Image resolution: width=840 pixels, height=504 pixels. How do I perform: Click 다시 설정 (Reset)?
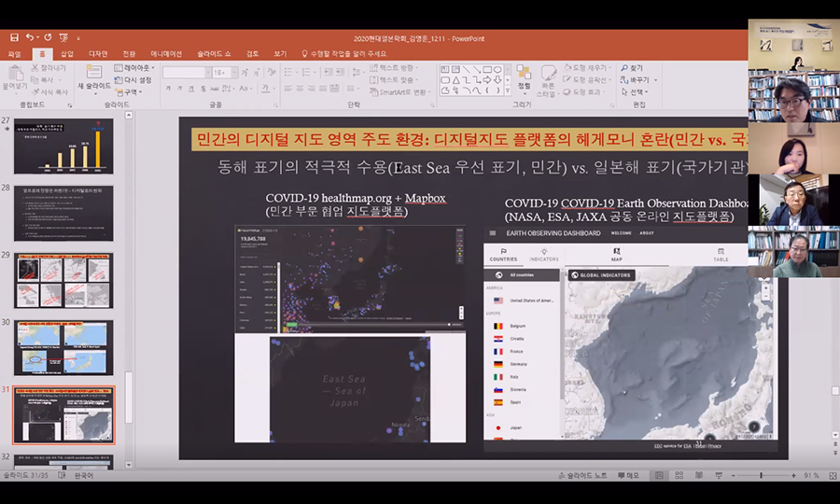[133, 80]
